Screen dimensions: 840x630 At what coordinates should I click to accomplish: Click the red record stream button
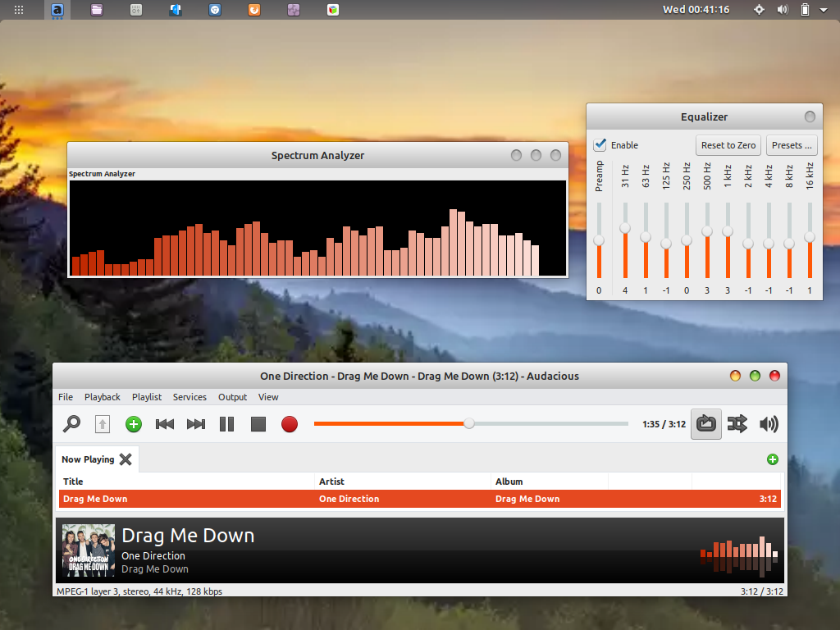[290, 424]
